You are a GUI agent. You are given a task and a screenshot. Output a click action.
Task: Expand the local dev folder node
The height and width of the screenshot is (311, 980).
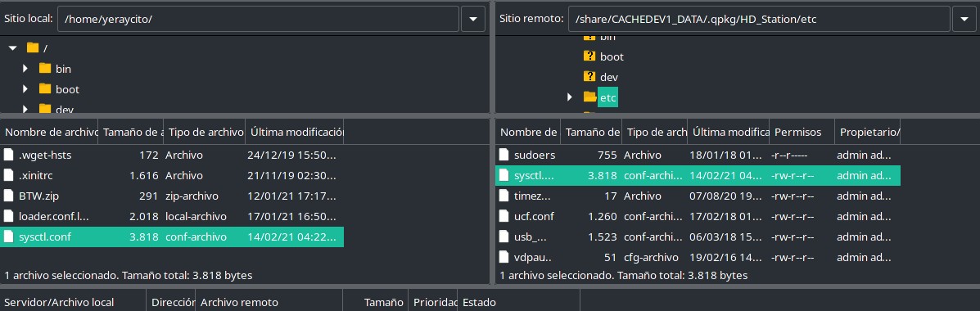(x=25, y=110)
